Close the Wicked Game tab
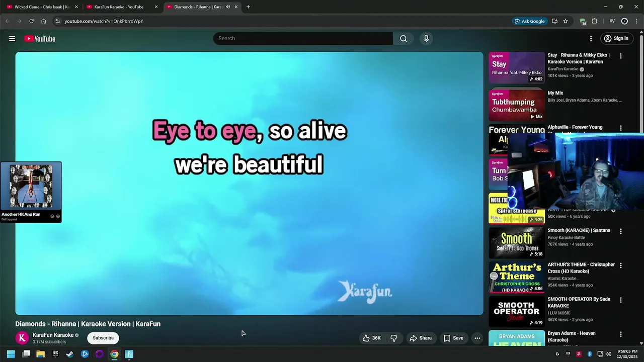Screen dimensions: 644x362 tap(76, 7)
